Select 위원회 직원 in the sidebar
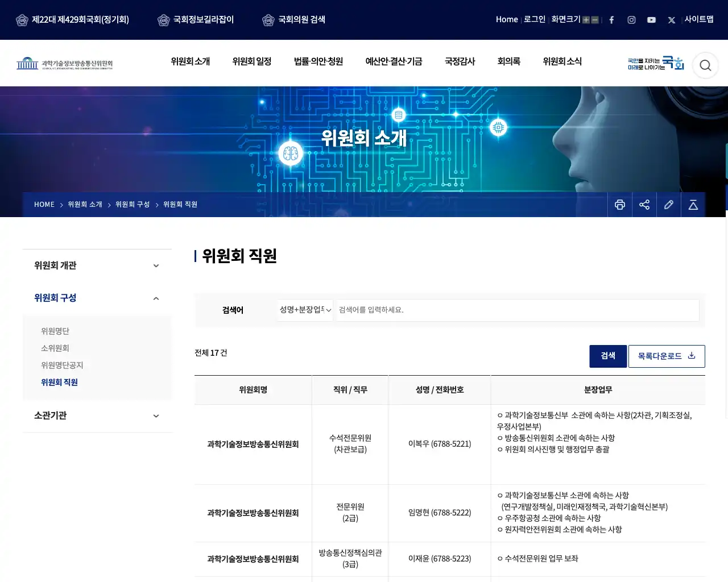The width and height of the screenshot is (728, 582). 59,382
